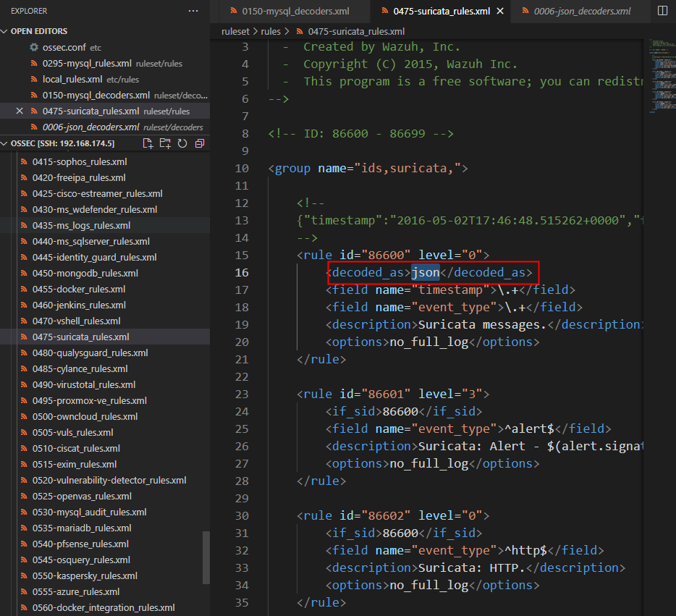Open 0440-ms_sqlserver_rules.xml file

(x=105, y=241)
